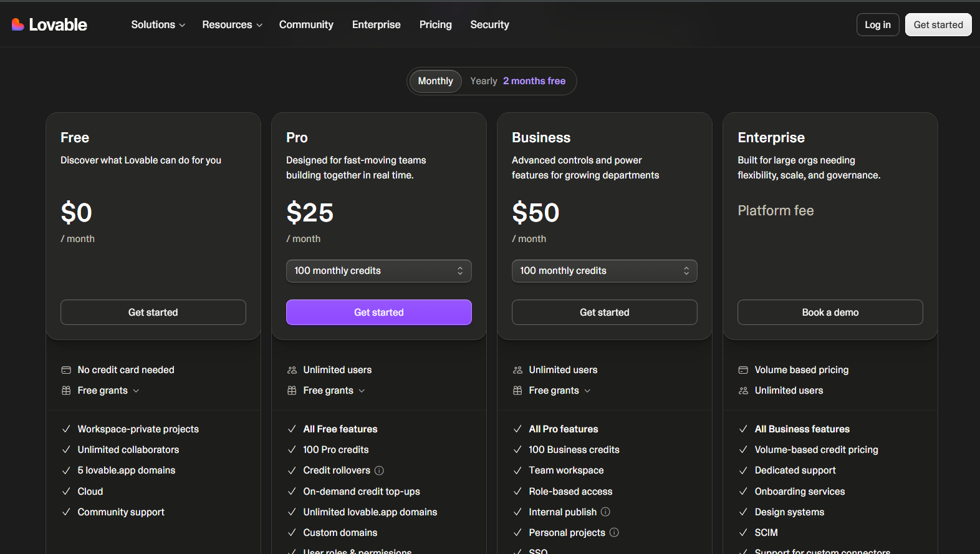Image resolution: width=980 pixels, height=554 pixels.
Task: Click Get started on the Free plan
Action: tap(153, 312)
